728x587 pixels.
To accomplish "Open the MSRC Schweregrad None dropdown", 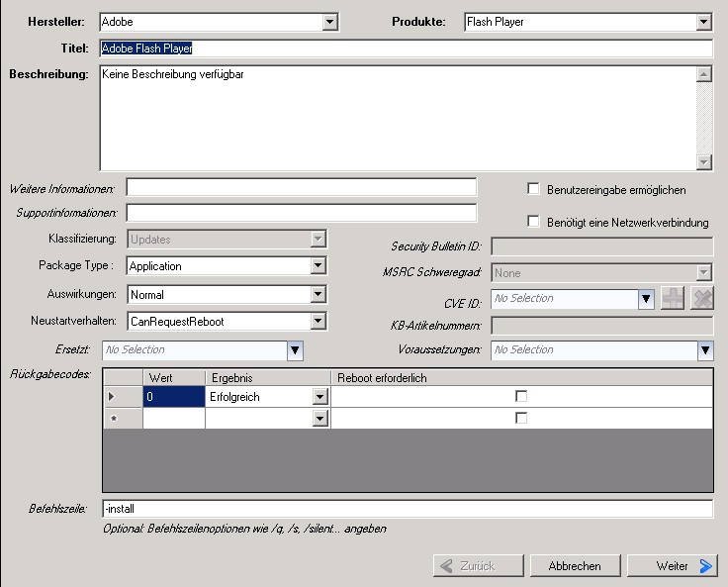I will [704, 272].
